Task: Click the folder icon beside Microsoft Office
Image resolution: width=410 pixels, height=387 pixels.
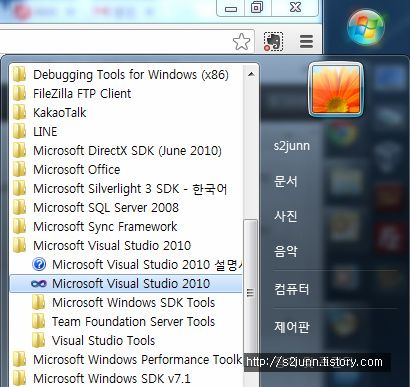Action: [19, 169]
